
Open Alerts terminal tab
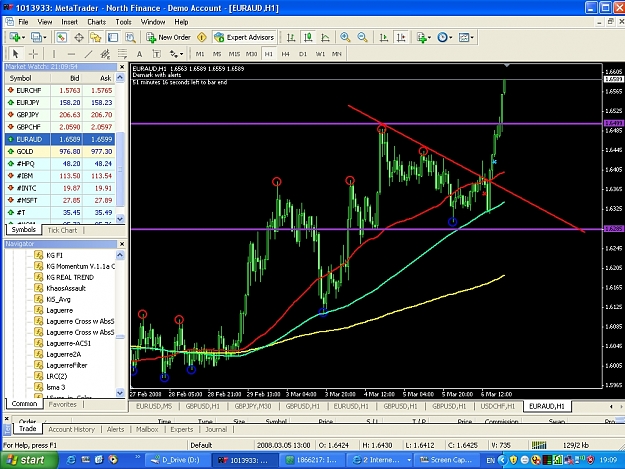click(x=115, y=429)
